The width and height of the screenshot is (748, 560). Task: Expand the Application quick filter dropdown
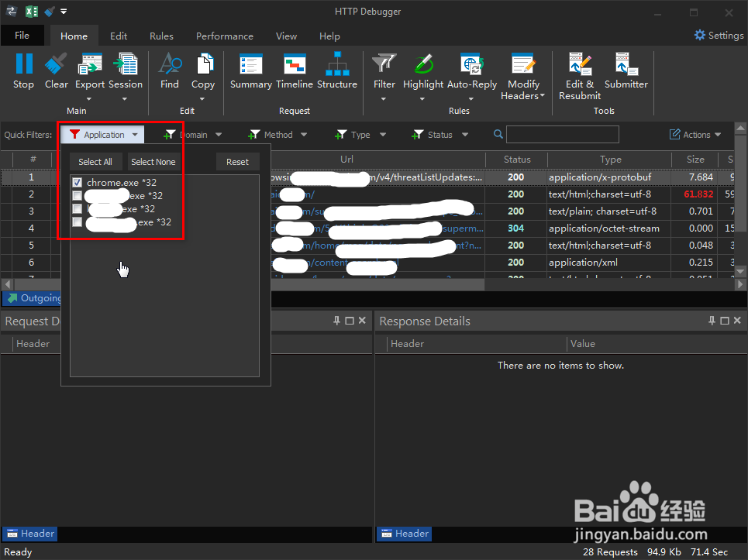[135, 135]
